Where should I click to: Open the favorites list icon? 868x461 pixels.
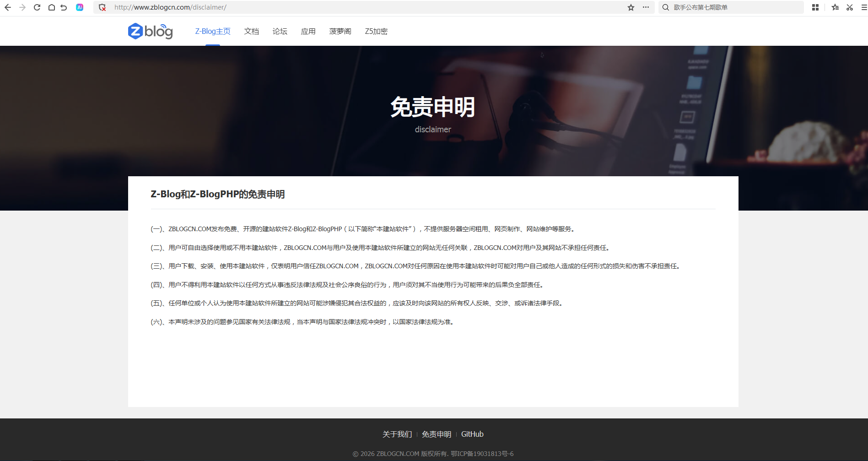point(835,7)
